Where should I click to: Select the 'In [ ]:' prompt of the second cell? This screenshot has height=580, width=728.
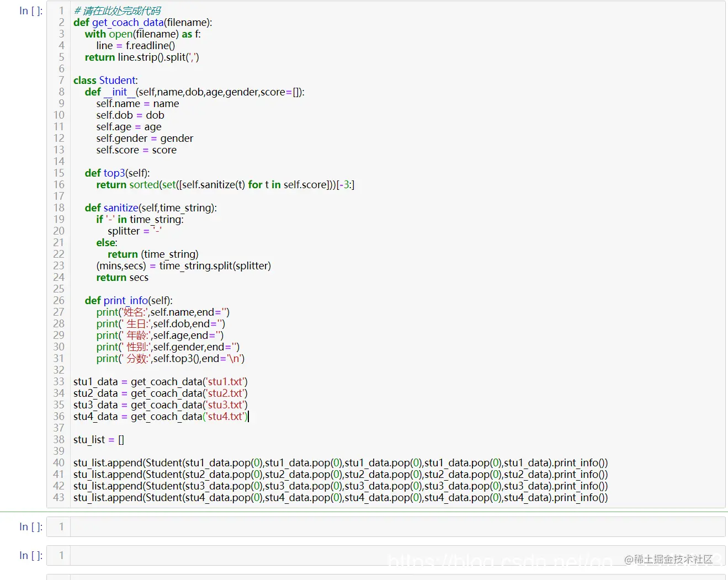click(31, 526)
